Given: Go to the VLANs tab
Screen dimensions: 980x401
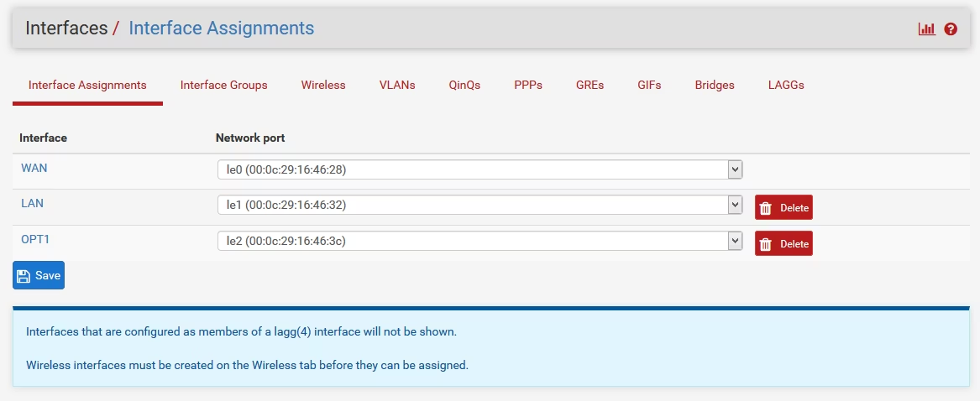Looking at the screenshot, I should [x=397, y=85].
